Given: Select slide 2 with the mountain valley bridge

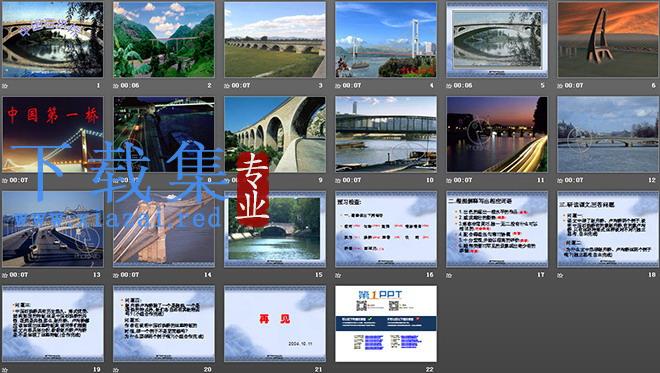Looking at the screenshot, I should (164, 40).
